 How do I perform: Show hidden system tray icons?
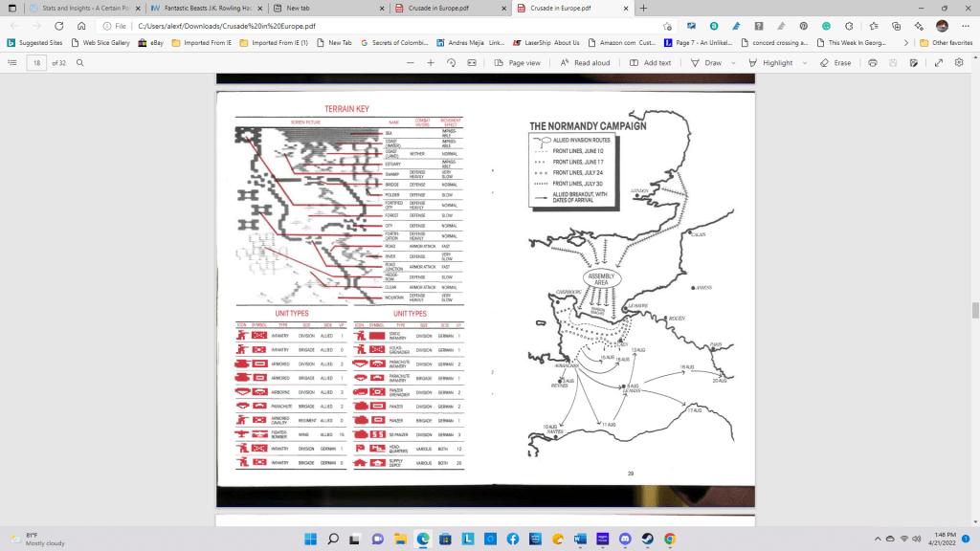click(879, 539)
